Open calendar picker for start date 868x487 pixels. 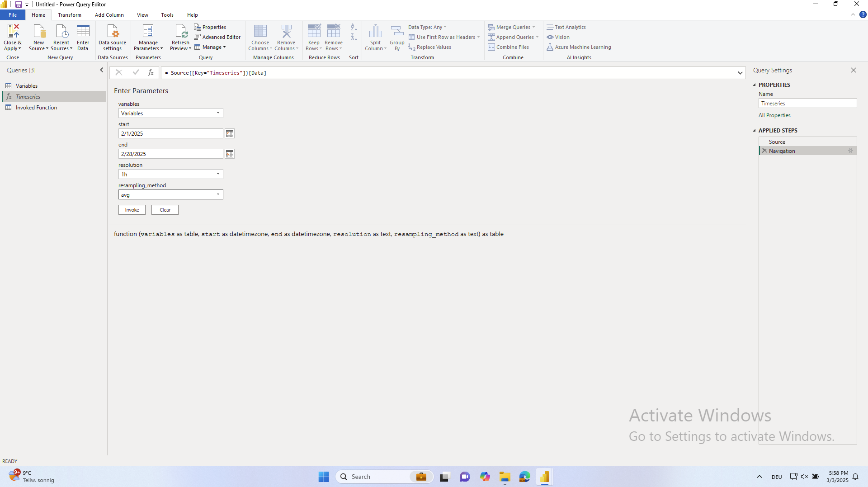coord(230,133)
